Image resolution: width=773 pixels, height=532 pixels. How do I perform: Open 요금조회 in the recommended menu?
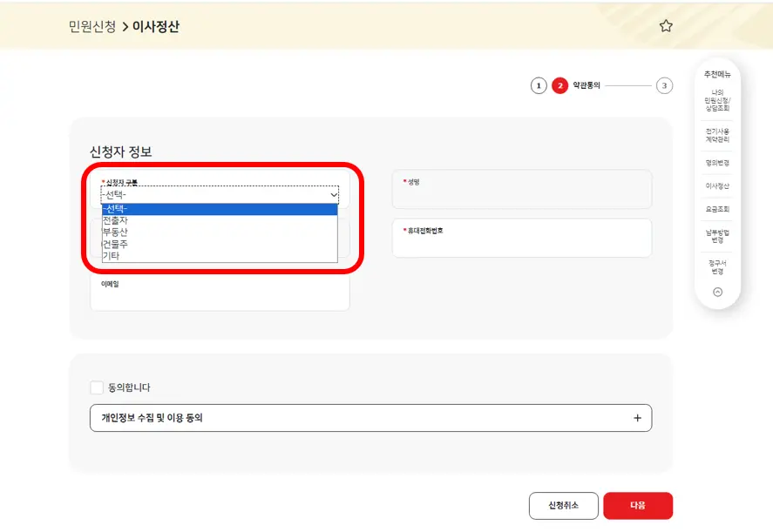716,209
